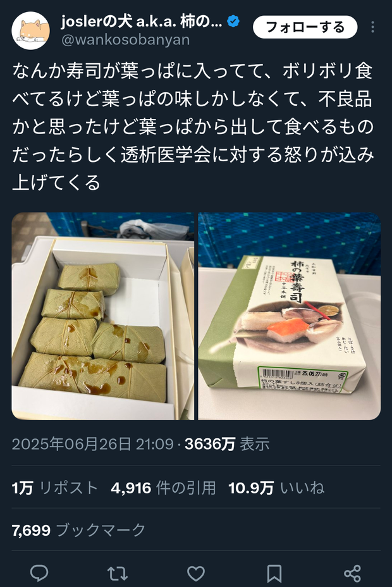This screenshot has height=587, width=392.
Task: Open josler の犬 display name
Action: click(x=142, y=22)
